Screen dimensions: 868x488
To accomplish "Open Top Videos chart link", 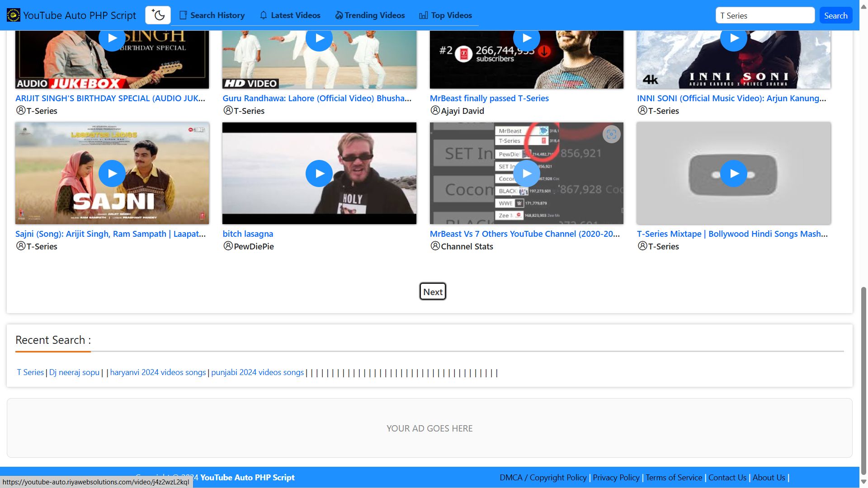I will pos(445,15).
